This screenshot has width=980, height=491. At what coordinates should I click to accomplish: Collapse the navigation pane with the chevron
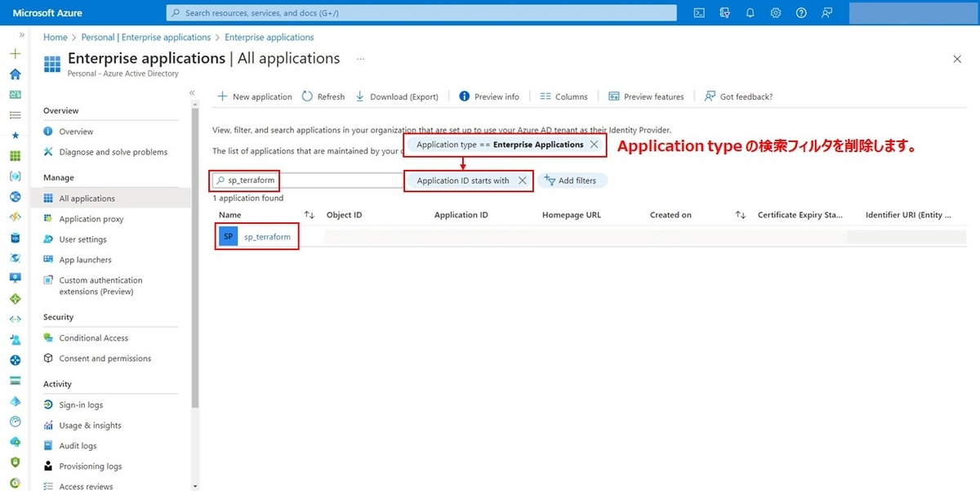[x=193, y=93]
